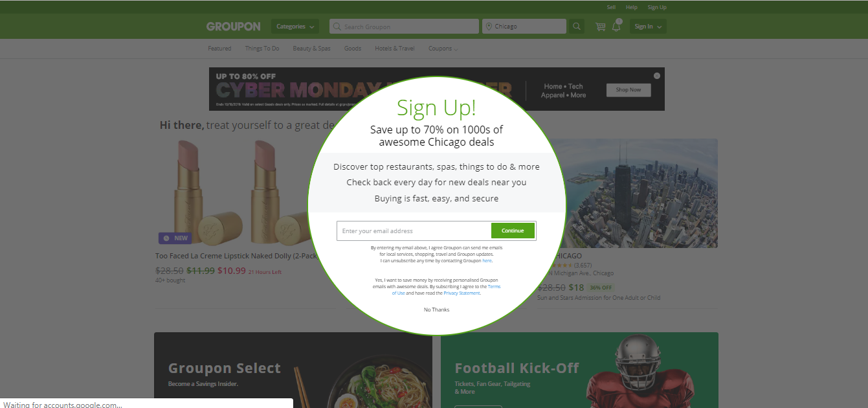Focus the email address input field
Screen dimensions: 868x408
(414, 231)
